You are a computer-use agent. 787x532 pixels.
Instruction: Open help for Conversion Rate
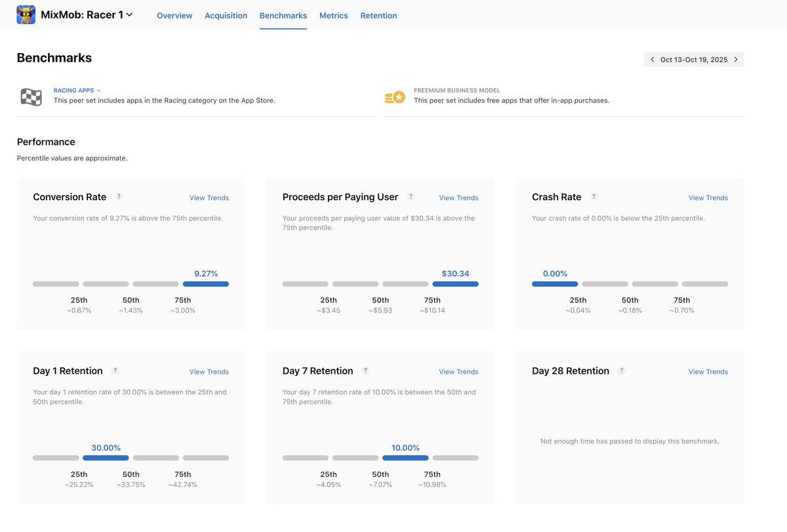point(119,196)
